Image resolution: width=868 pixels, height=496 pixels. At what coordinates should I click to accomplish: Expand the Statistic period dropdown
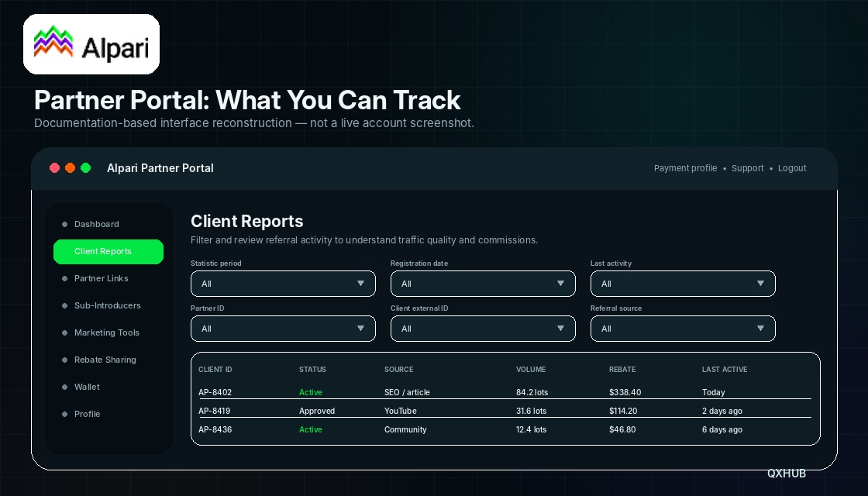pos(283,284)
